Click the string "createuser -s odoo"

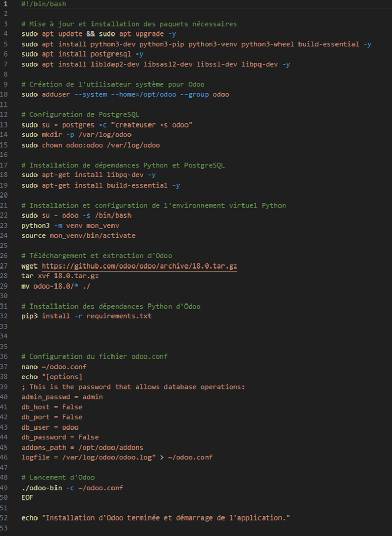(x=152, y=125)
